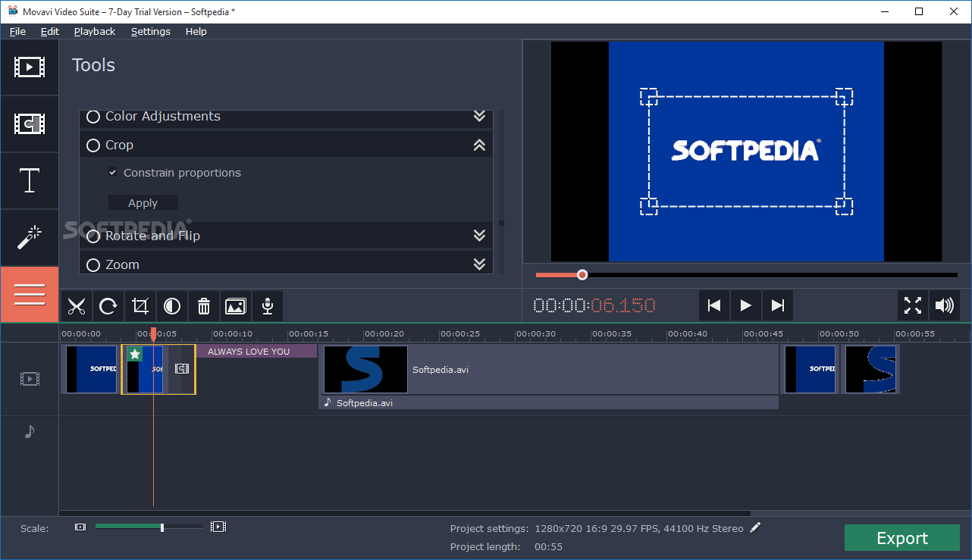The image size is (972, 560).
Task: Expand the Zoom section chevron
Action: (479, 264)
